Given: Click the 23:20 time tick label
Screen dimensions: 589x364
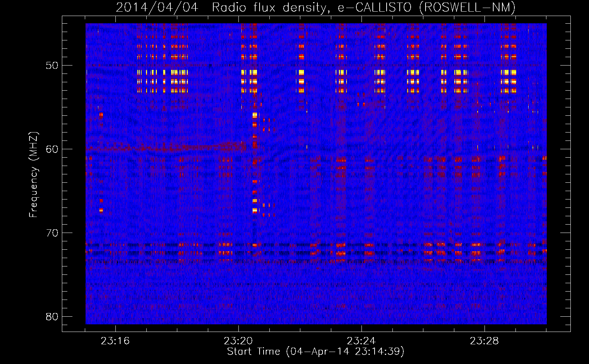Looking at the screenshot, I should point(238,341).
